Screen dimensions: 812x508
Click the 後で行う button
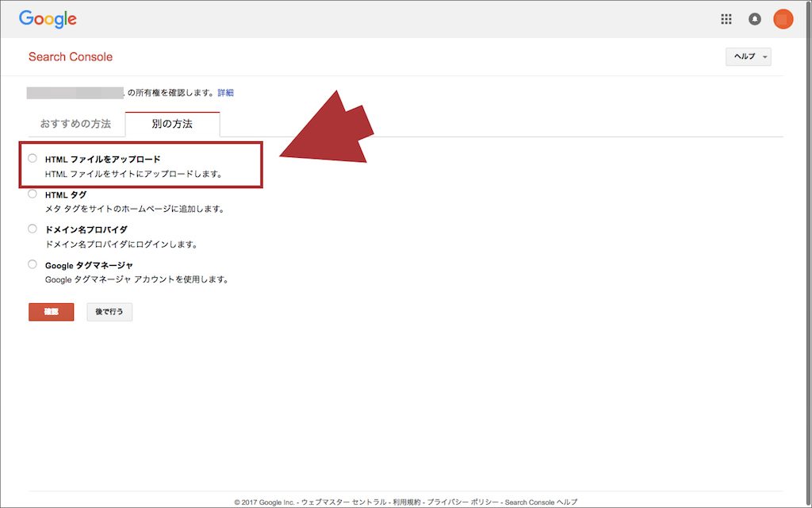[x=109, y=311]
